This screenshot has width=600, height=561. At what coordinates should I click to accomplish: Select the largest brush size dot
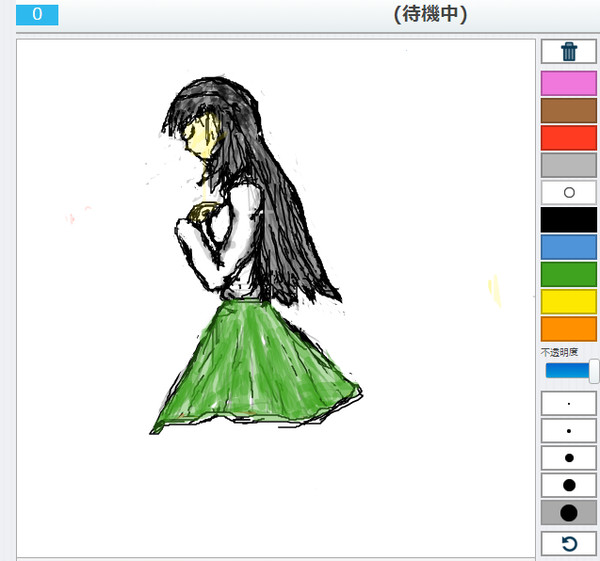point(569,513)
